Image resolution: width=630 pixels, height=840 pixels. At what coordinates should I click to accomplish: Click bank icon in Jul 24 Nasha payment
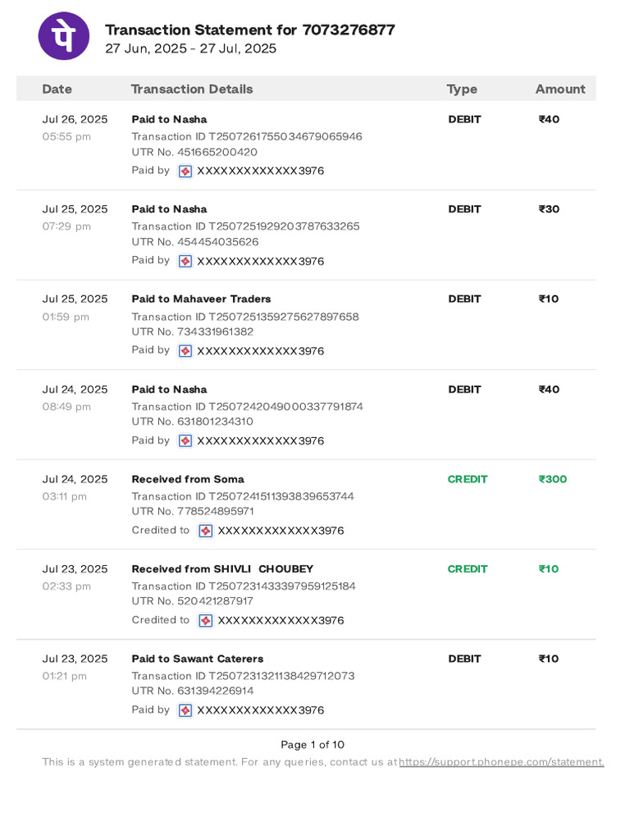click(185, 441)
